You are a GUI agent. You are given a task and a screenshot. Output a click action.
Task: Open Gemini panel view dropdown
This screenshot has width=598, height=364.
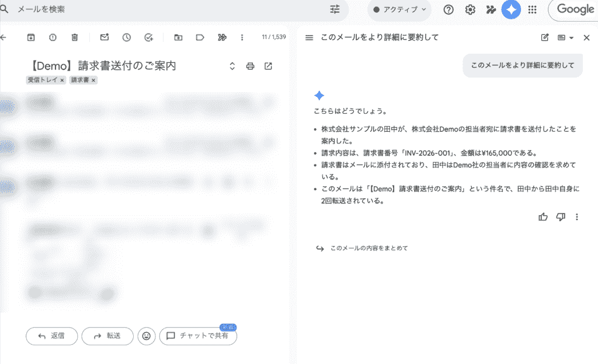(x=565, y=38)
